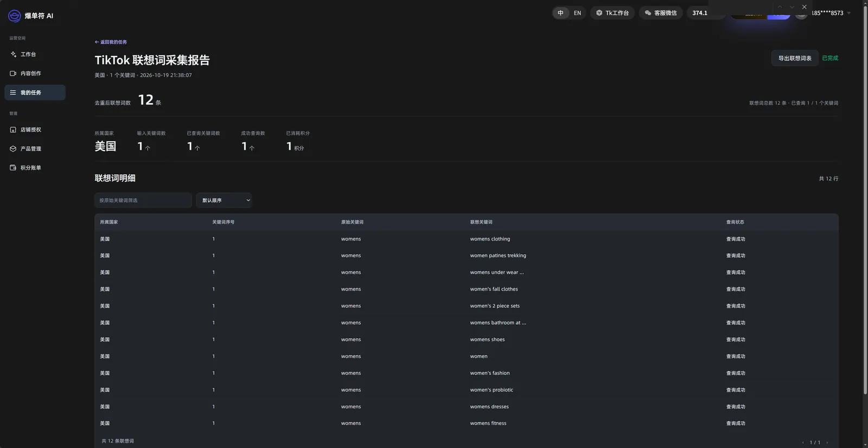Click the 374.1 points balance
The height and width of the screenshot is (448, 868).
click(700, 13)
